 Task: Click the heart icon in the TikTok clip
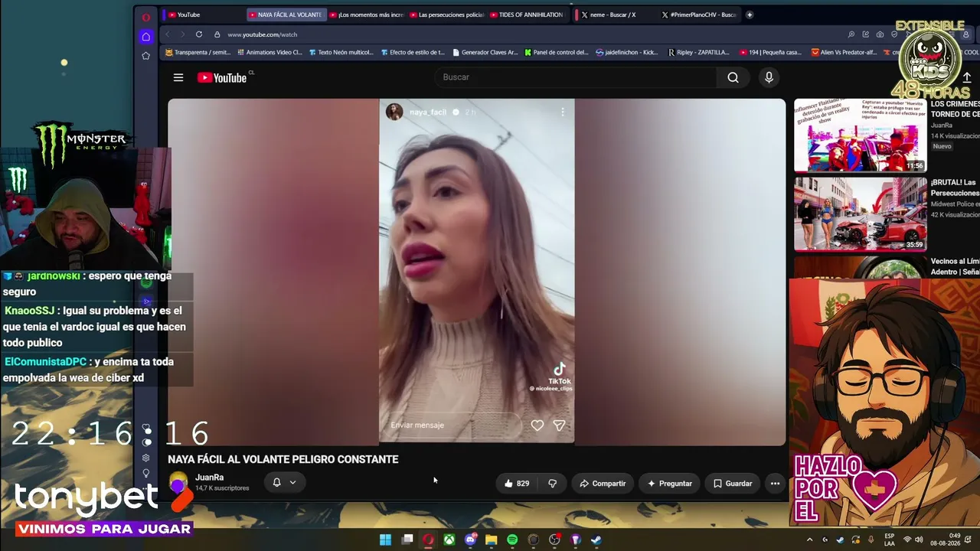pyautogui.click(x=537, y=425)
